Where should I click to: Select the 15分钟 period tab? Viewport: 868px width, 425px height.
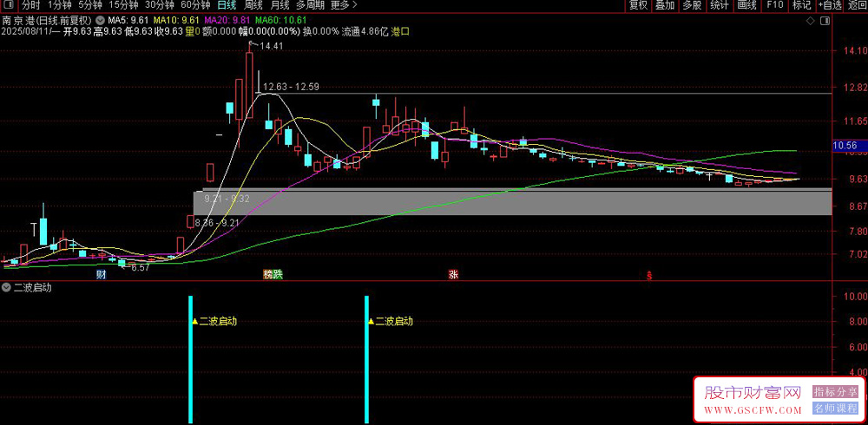point(123,5)
